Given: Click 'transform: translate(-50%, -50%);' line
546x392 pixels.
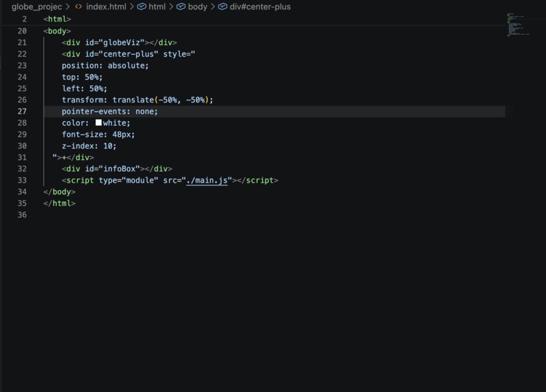Looking at the screenshot, I should 138,100.
